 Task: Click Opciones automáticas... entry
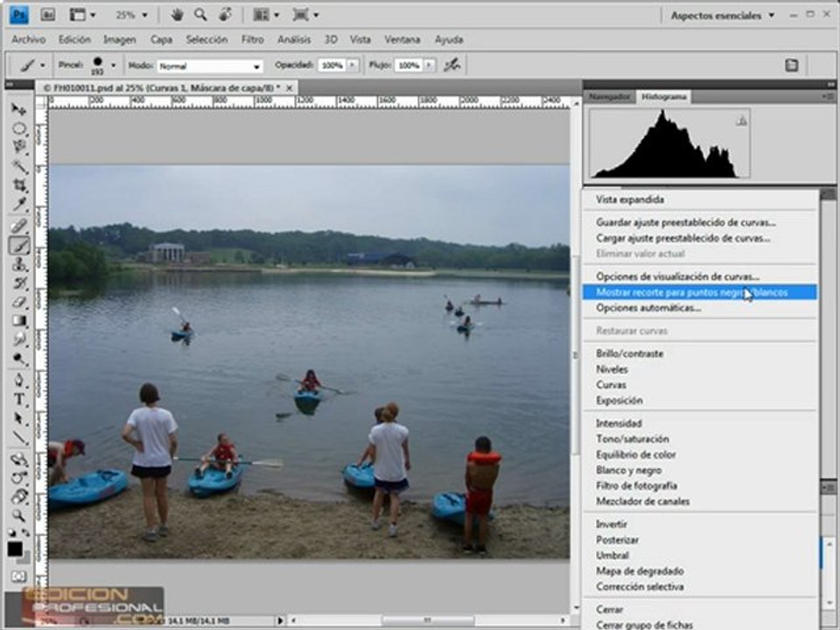coord(648,308)
